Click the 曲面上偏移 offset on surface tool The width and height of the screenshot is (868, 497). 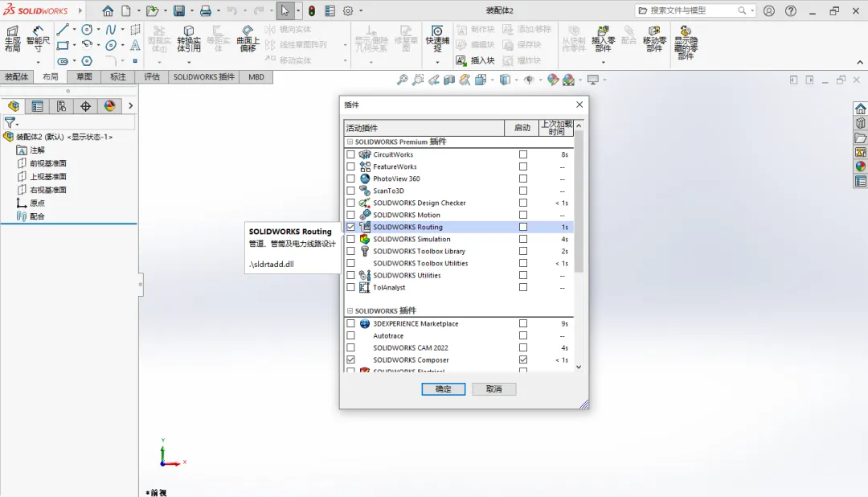pos(248,39)
